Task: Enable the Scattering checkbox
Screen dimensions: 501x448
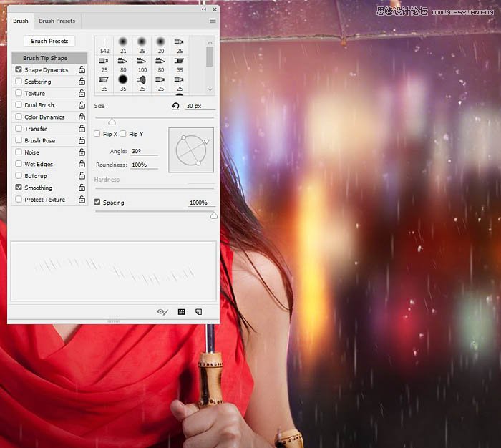Action: (19, 82)
